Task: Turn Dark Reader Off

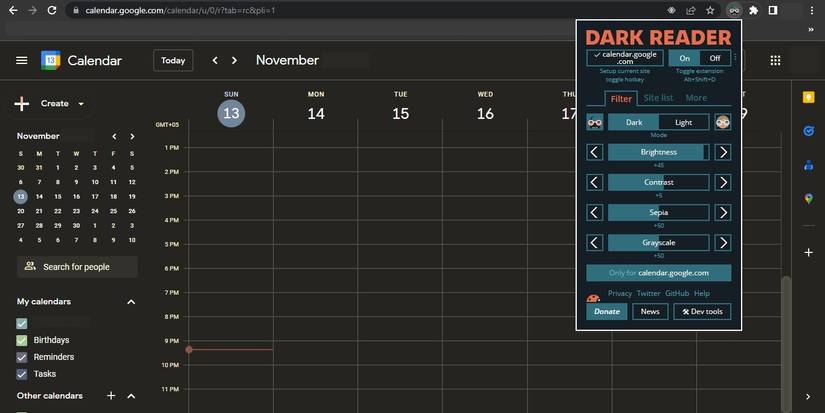Action: tap(715, 58)
